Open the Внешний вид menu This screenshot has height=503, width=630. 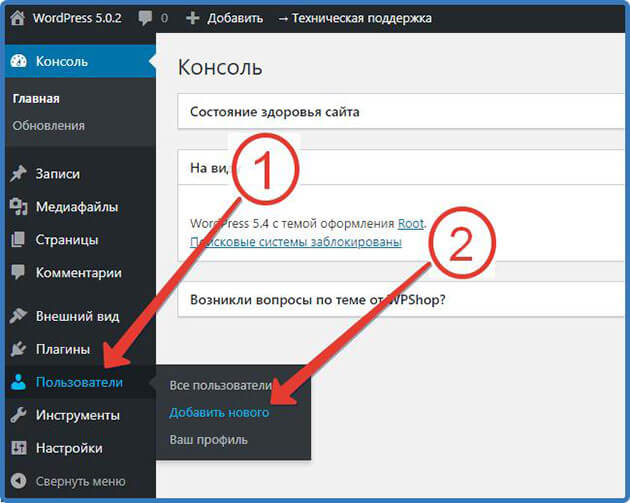pyautogui.click(x=80, y=316)
